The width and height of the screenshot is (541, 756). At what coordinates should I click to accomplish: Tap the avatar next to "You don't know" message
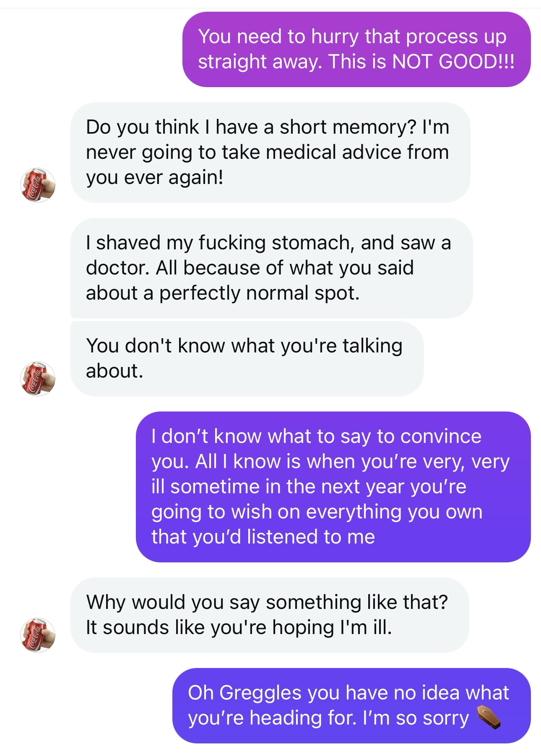point(38,378)
